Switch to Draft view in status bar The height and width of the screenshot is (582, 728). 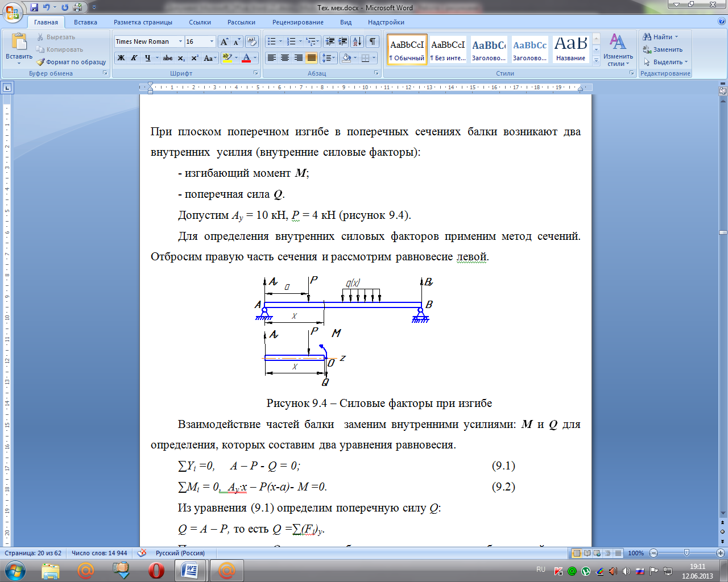coord(618,553)
